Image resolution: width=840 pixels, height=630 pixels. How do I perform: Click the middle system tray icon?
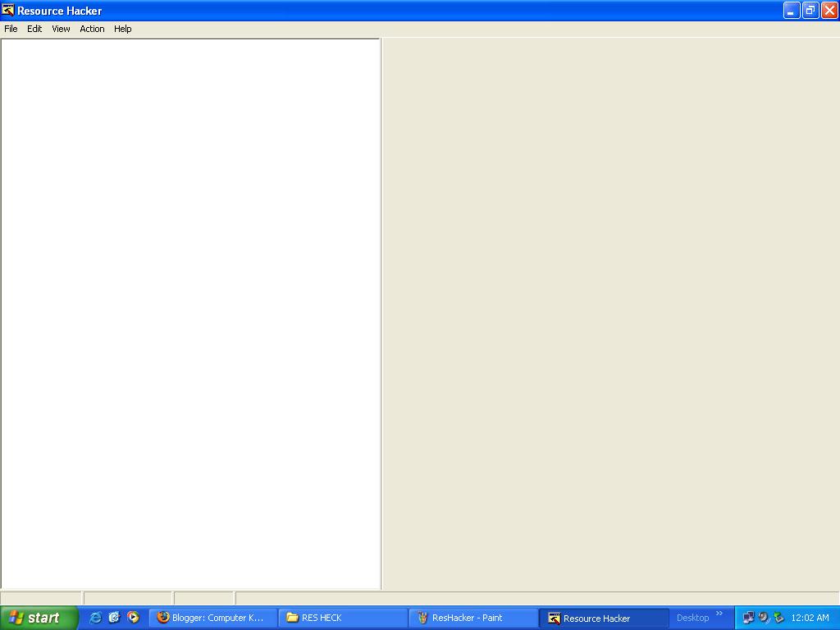click(x=764, y=618)
